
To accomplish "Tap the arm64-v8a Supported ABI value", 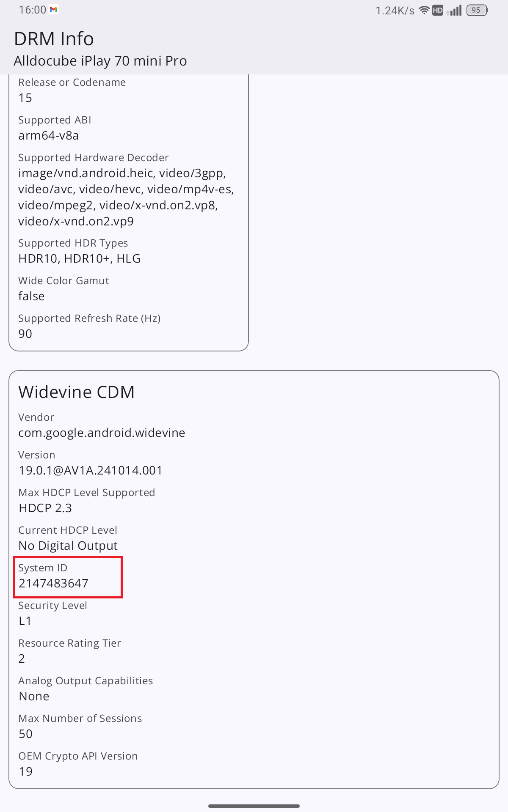I will pos(49,135).
